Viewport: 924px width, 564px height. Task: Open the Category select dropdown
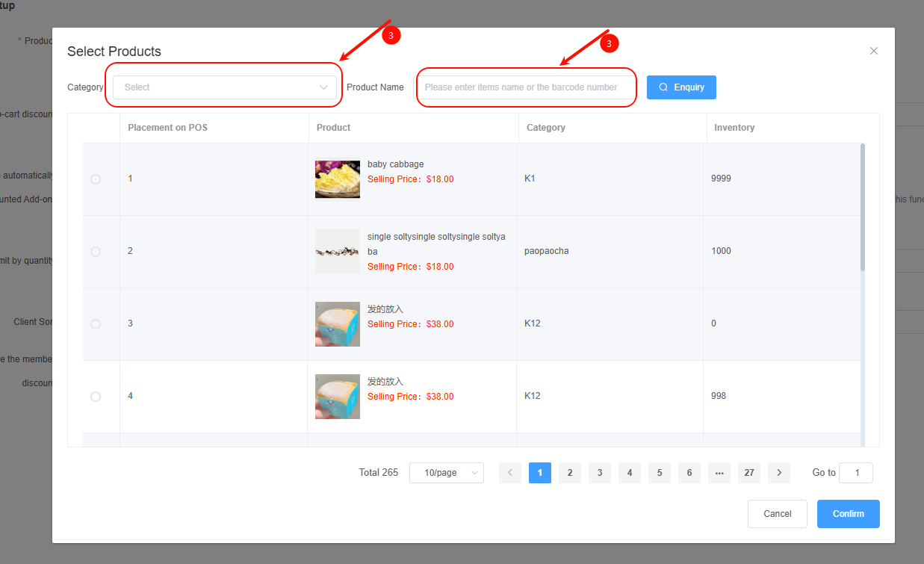click(225, 87)
